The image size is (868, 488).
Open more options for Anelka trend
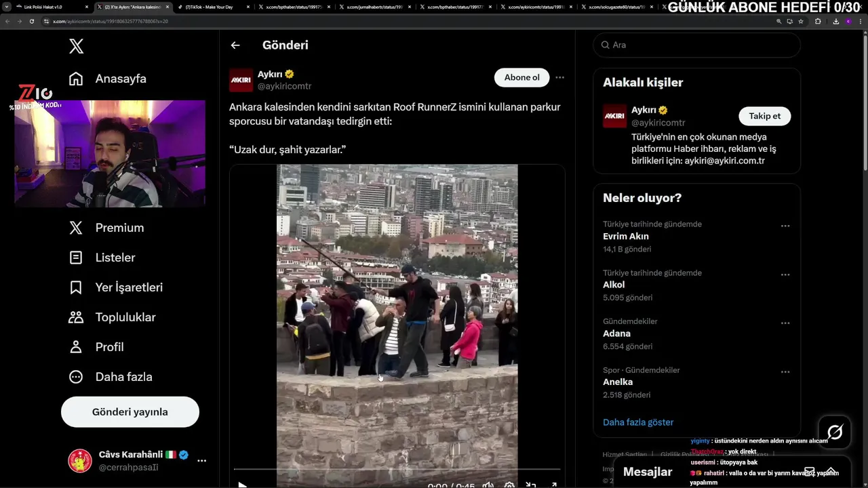[785, 372]
